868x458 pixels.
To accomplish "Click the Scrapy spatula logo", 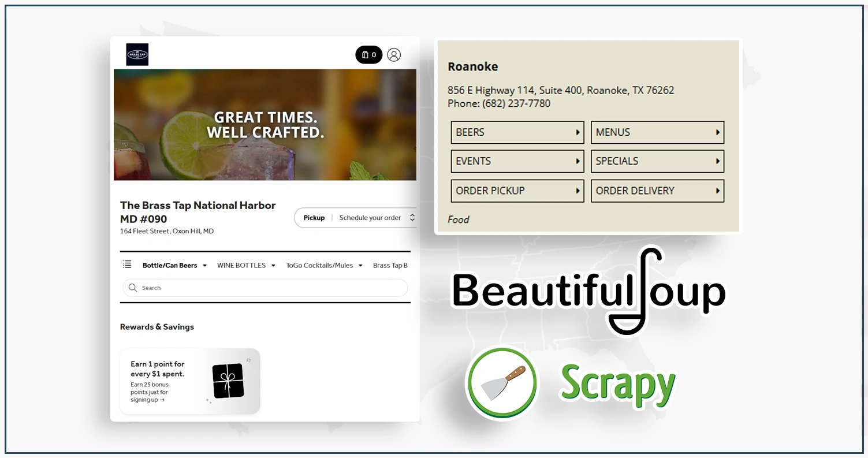I will [501, 383].
